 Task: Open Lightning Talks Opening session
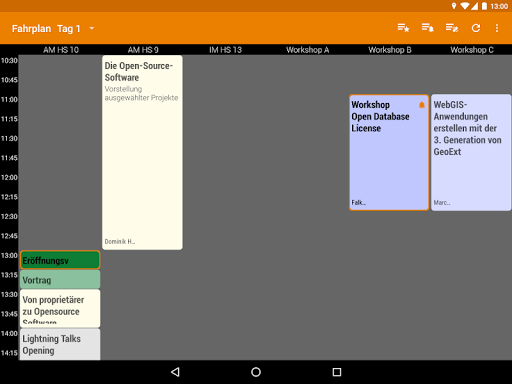coord(60,344)
